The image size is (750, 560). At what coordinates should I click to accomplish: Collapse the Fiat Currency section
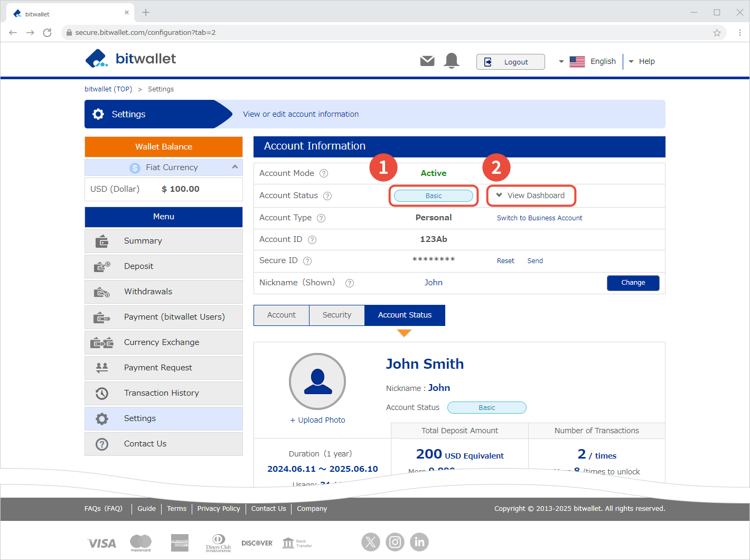tap(235, 167)
